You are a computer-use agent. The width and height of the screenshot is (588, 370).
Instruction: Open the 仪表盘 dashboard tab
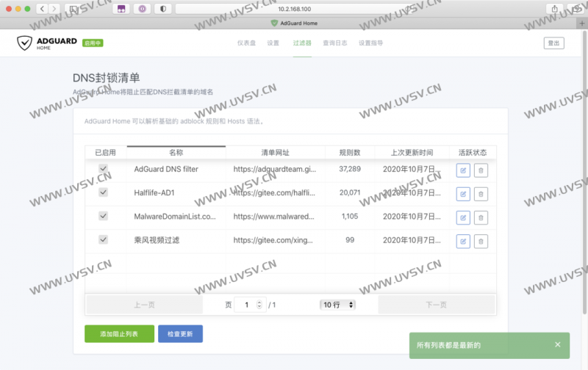point(246,43)
